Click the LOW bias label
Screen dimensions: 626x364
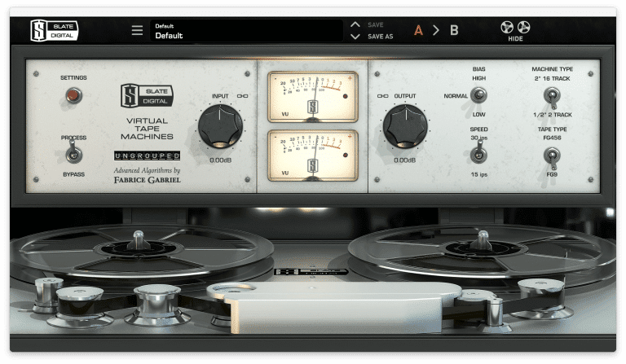coord(478,115)
